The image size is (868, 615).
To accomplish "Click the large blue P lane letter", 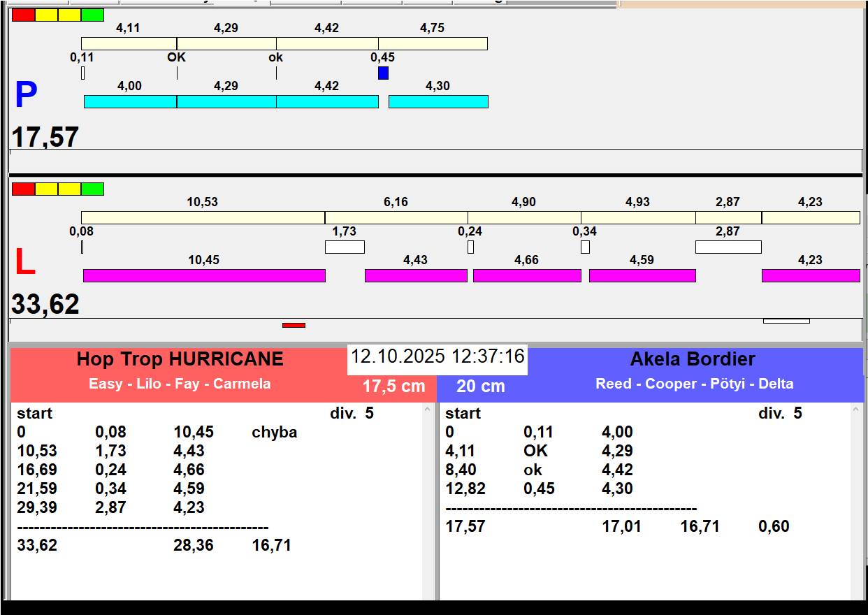I will coord(26,96).
